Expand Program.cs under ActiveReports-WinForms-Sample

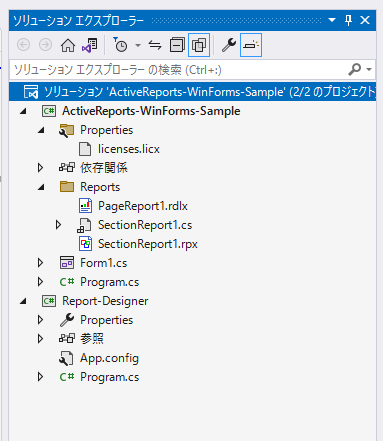coord(40,282)
